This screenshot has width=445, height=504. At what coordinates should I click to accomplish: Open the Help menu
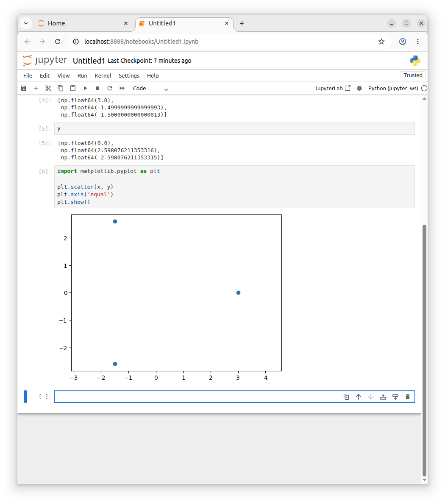point(153,75)
